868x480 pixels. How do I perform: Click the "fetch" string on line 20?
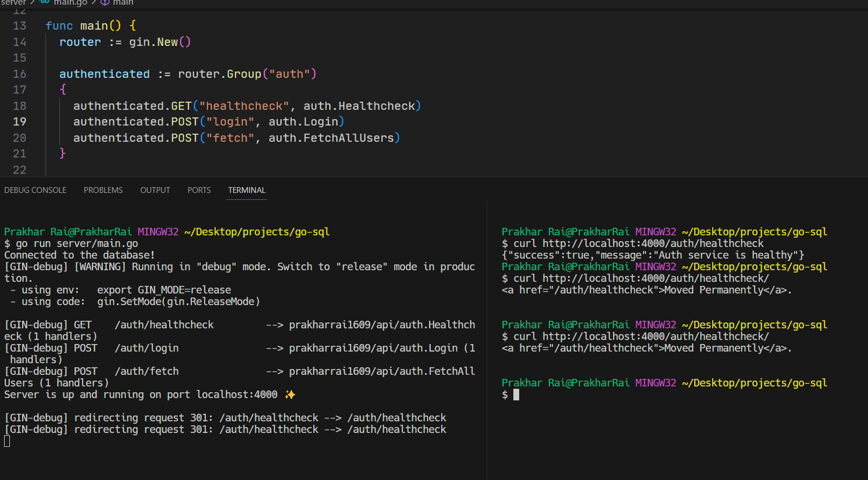click(x=230, y=138)
